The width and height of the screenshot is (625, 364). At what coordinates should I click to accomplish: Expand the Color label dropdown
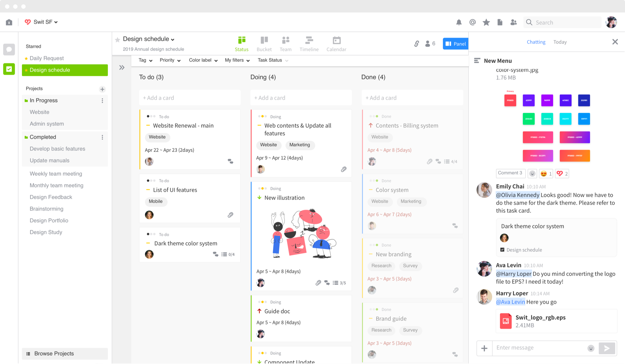(203, 60)
